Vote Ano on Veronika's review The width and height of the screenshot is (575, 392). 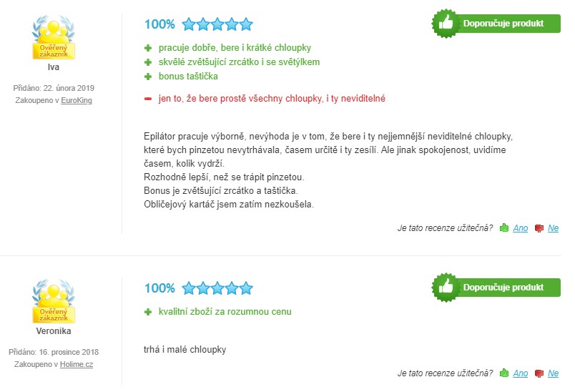521,373
